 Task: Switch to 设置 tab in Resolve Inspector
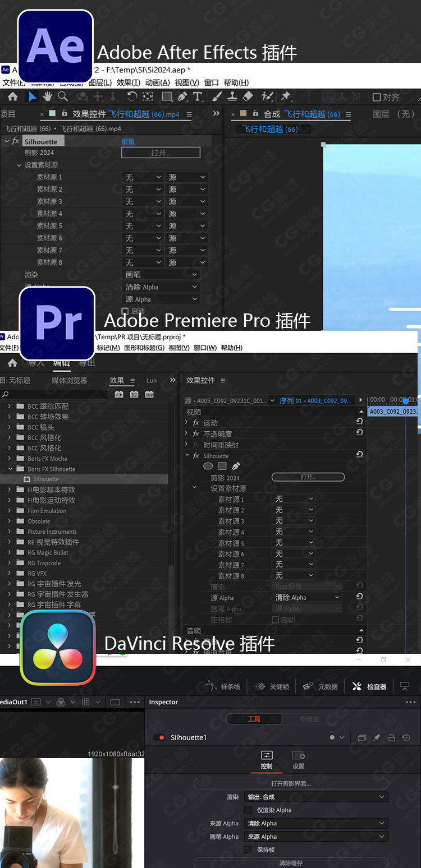point(298,760)
